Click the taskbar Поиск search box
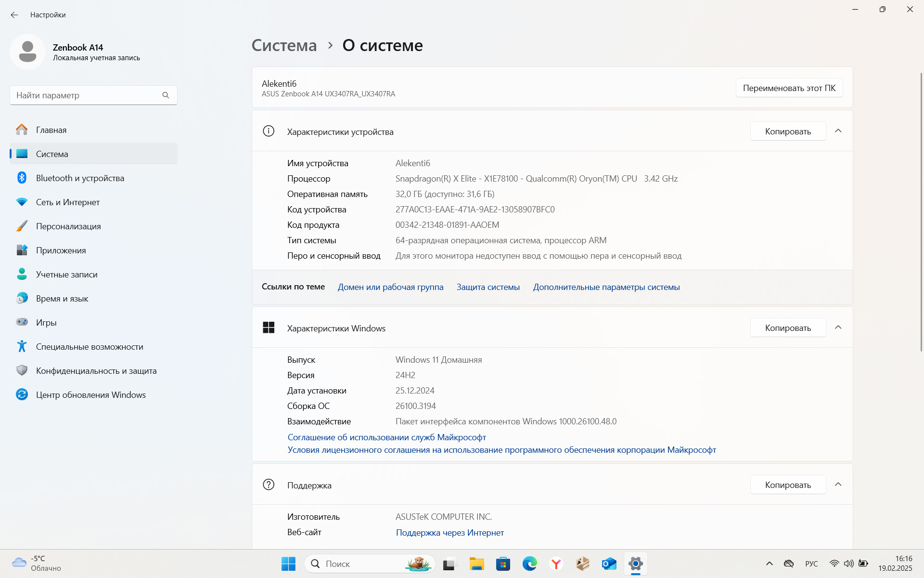The image size is (924, 578). coord(370,564)
